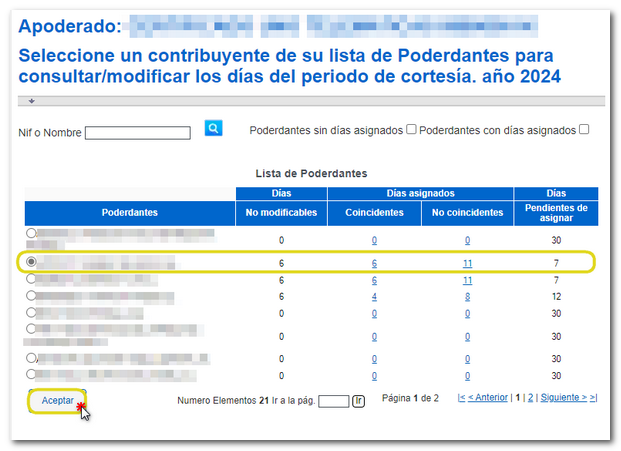Expand the collapsed gray bar arrow
The image size is (621, 451).
click(x=31, y=101)
